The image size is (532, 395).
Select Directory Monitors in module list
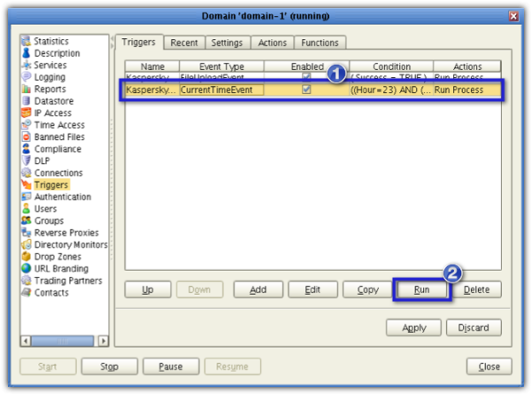[70, 245]
